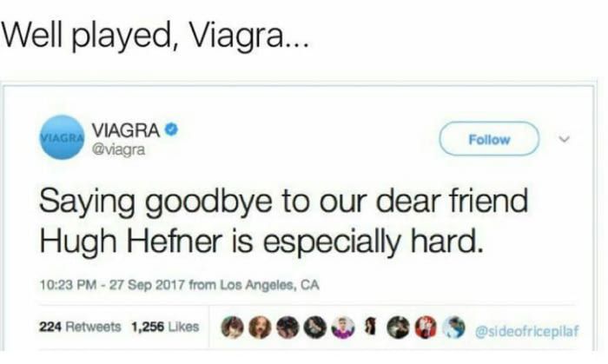This screenshot has width=608, height=364.
Task: Open the VIAGRA profile avatar
Action: click(62, 137)
